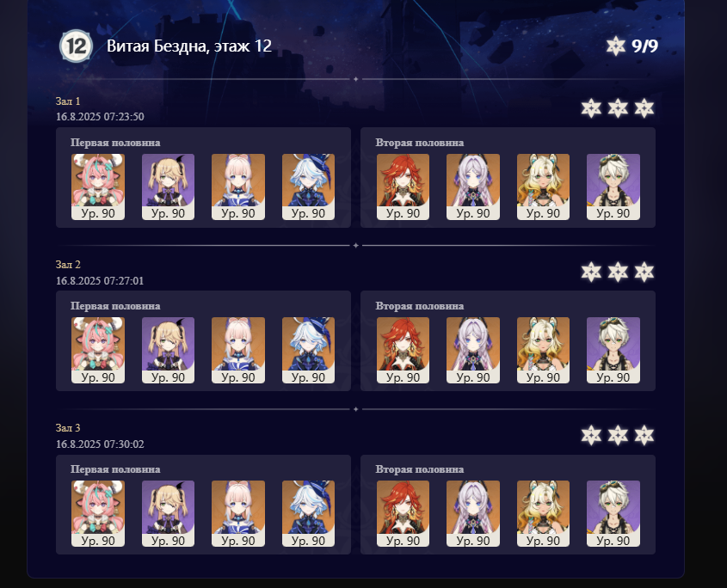
Task: Select Kokomi's portrait in Зал 2 first half
Action: [238, 350]
